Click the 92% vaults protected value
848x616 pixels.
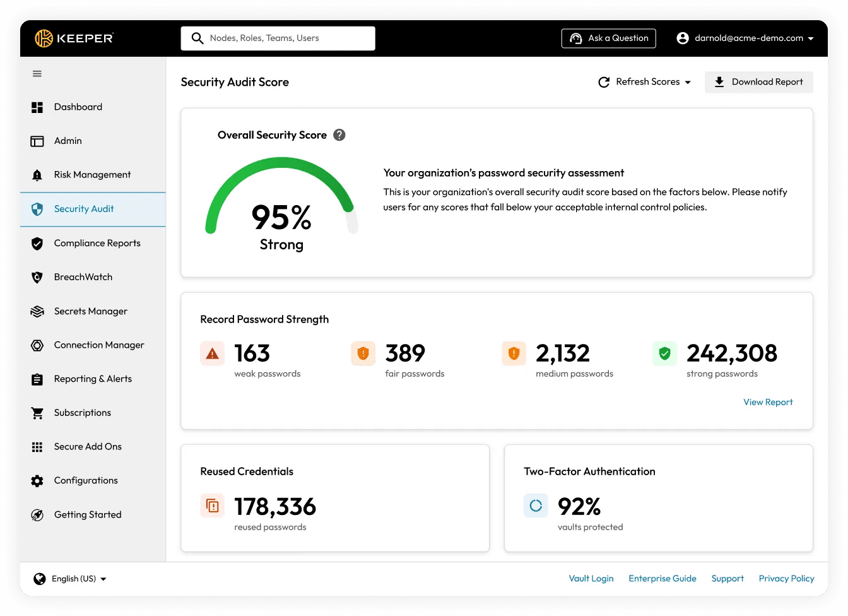pos(579,507)
